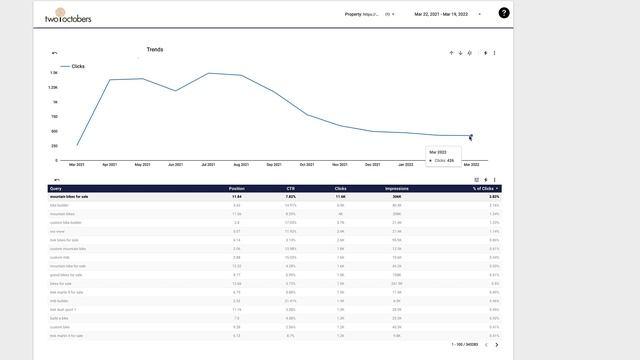Screen dimensions: 640x360
Task: Sort table by Impressions column header
Action: point(397,189)
